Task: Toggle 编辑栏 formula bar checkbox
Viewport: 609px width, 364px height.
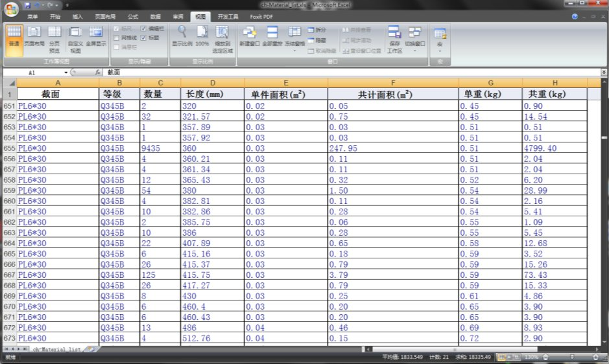Action: pyautogui.click(x=143, y=28)
